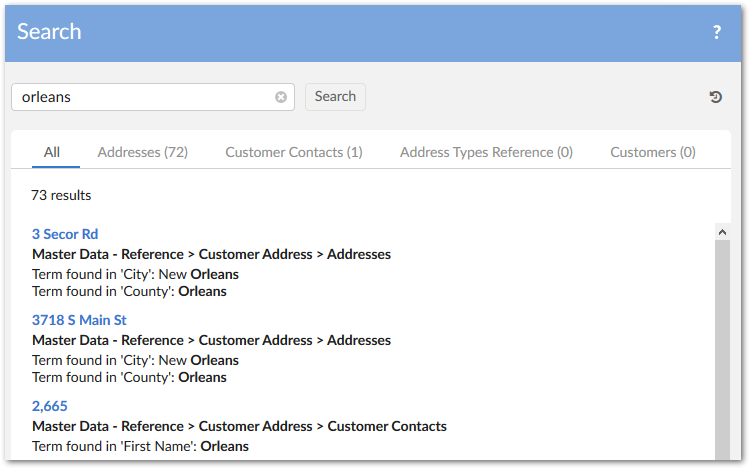Click the 'First Name': Orleans match line

point(140,446)
